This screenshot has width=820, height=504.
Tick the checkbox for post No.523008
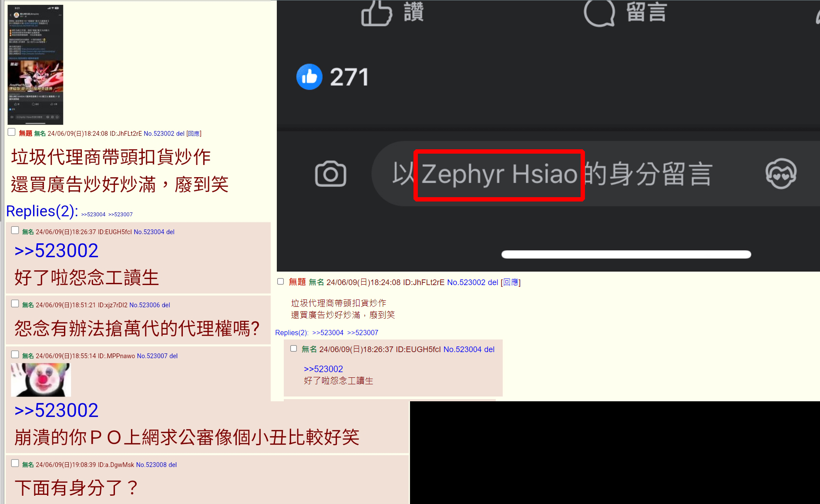pos(15,463)
